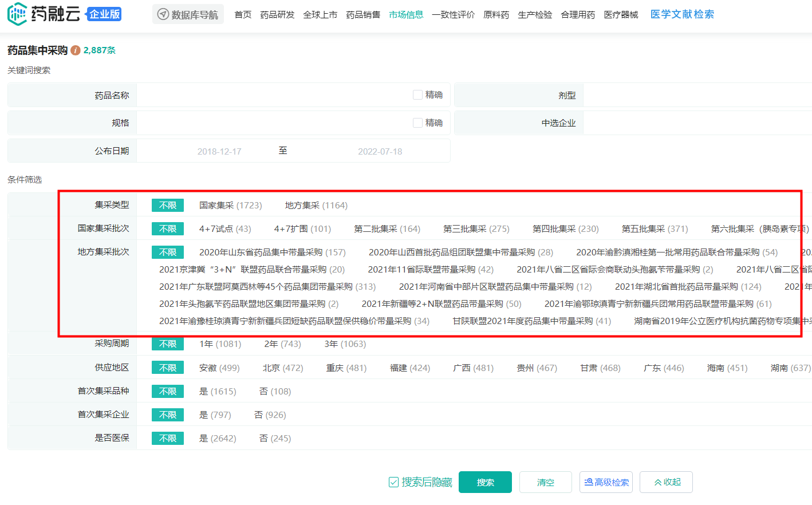Open the 市场信息 menu
The image size is (812, 505).
point(406,14)
